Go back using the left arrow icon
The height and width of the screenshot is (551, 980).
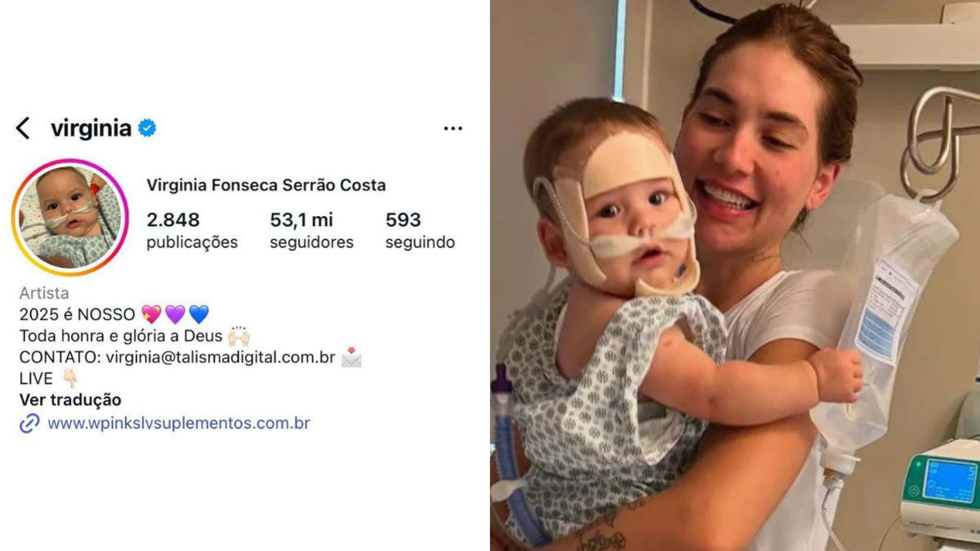(x=22, y=128)
